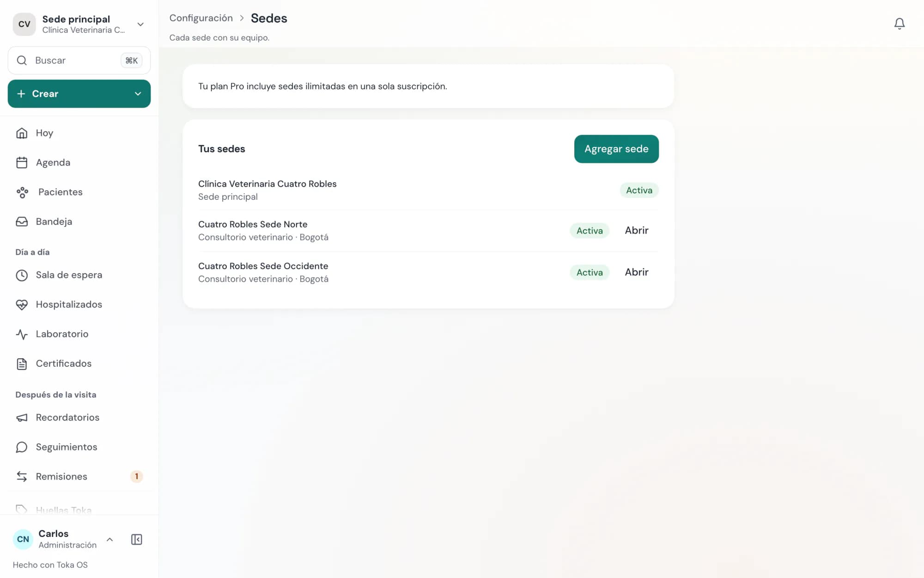924x578 pixels.
Task: Go to Hoy in sidebar
Action: (79, 133)
